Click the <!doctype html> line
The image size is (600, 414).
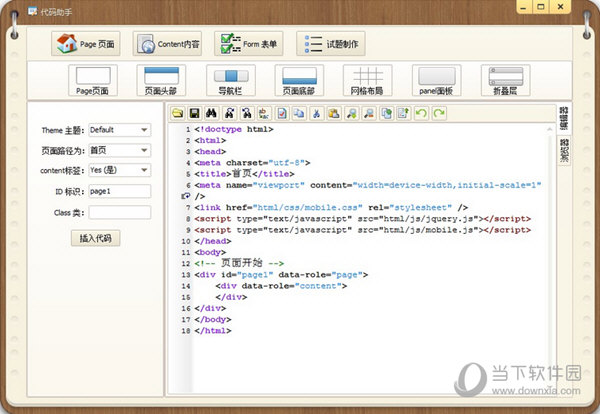point(234,129)
